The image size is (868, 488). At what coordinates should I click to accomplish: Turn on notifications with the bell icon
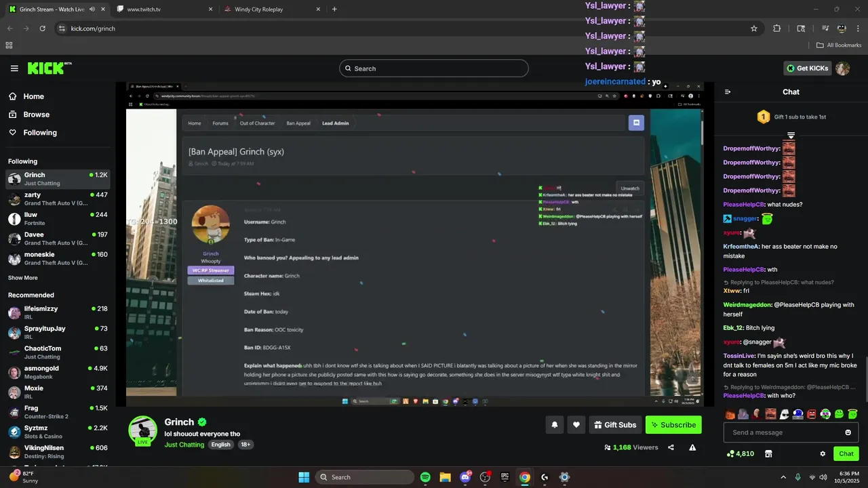(x=555, y=425)
